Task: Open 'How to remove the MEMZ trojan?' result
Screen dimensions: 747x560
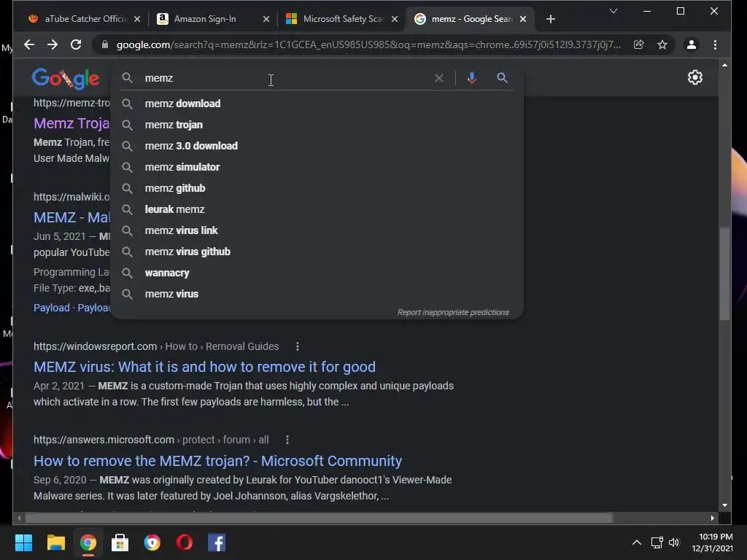Action: [x=217, y=461]
